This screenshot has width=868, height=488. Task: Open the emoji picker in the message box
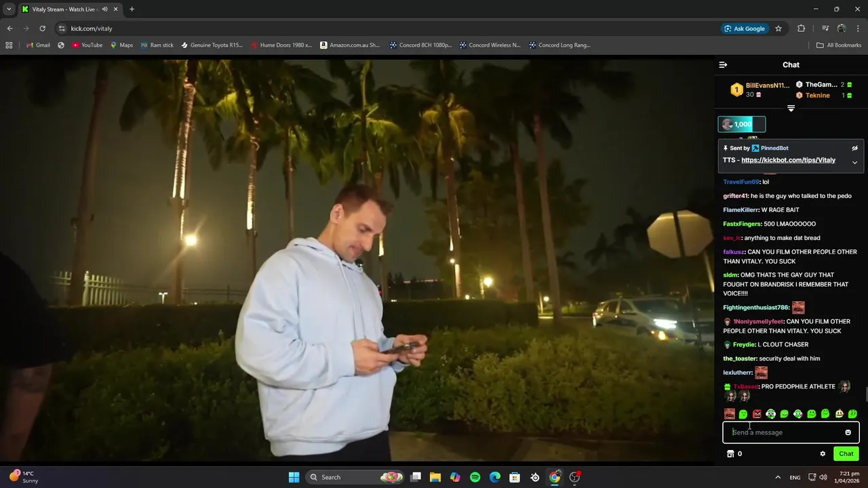[848, 432]
